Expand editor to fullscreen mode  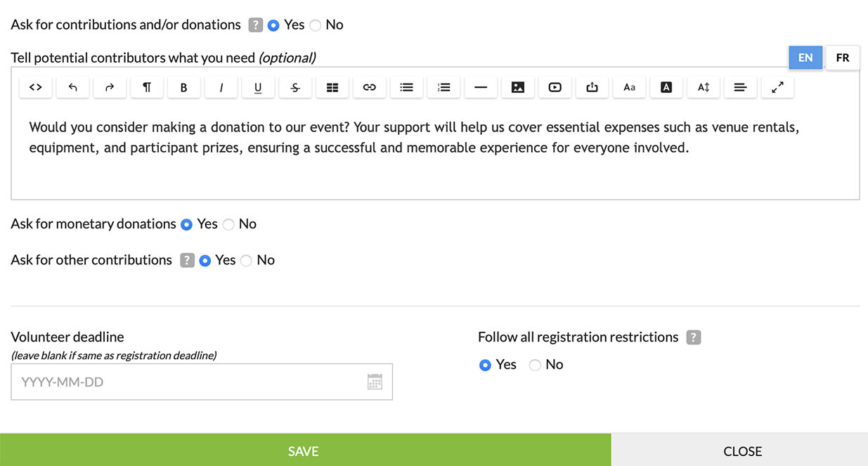pyautogui.click(x=777, y=87)
